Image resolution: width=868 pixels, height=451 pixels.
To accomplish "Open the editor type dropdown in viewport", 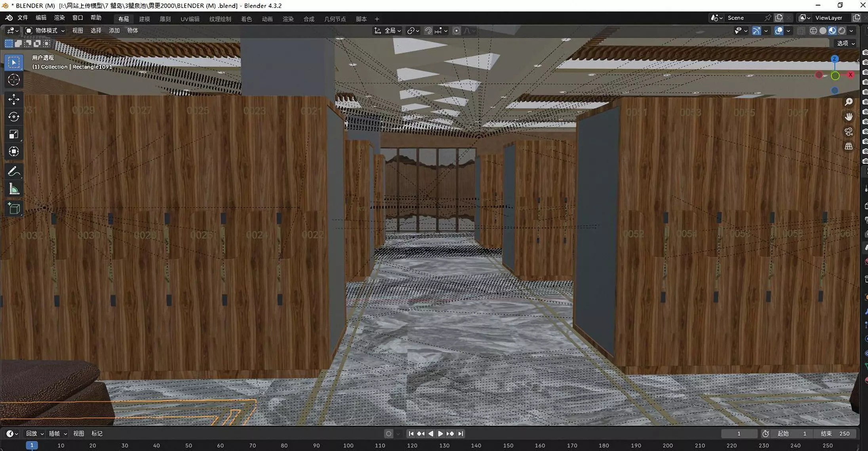I will tap(12, 30).
